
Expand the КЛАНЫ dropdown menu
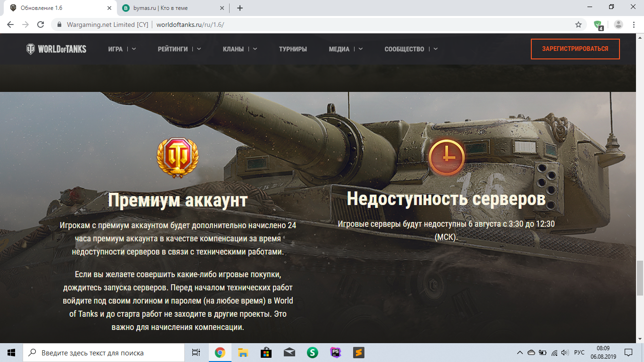point(239,49)
